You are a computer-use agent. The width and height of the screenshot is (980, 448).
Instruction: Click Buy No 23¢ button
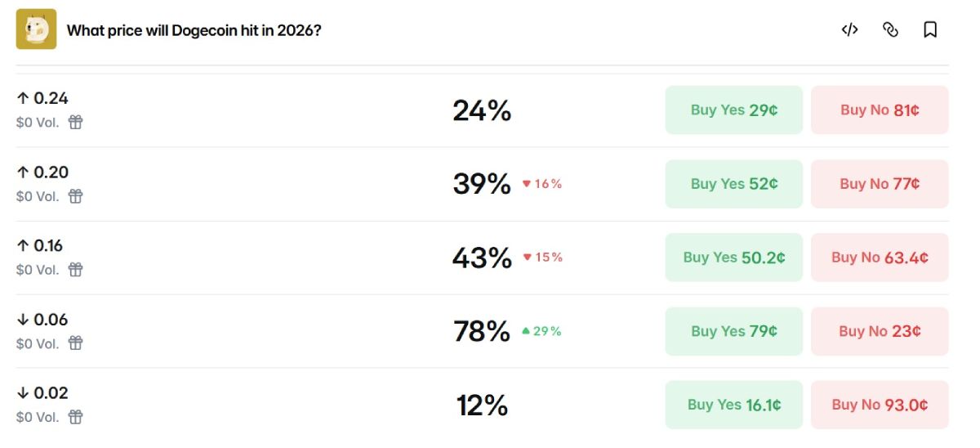[x=880, y=331]
